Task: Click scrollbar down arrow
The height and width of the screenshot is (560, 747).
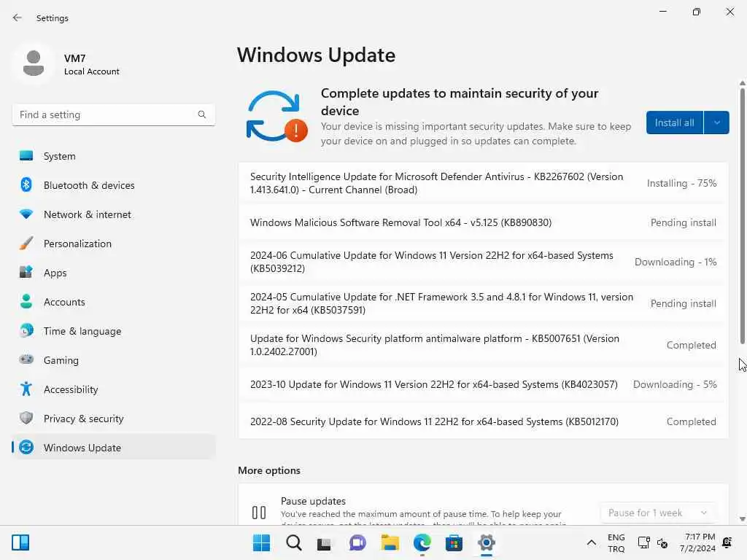Action: tap(742, 519)
